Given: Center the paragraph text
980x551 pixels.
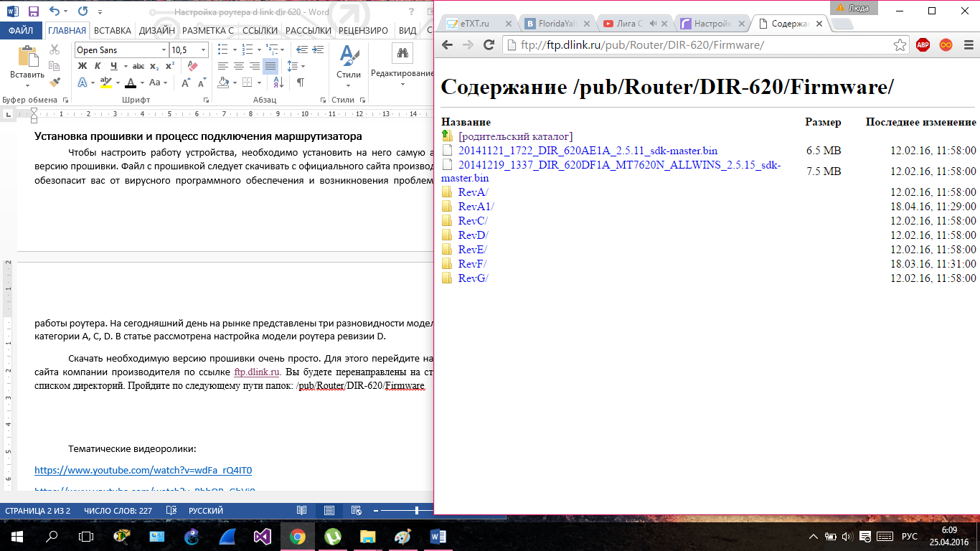Looking at the screenshot, I should click(238, 66).
